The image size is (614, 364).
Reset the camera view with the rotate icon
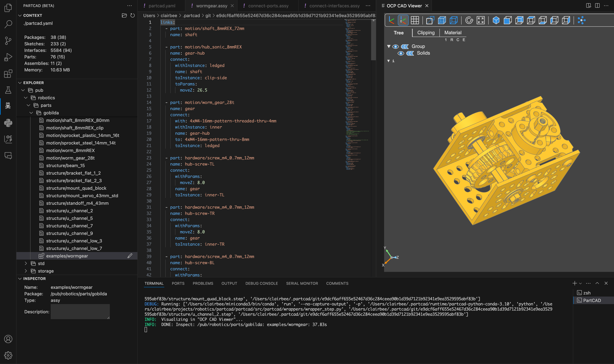tap(469, 20)
